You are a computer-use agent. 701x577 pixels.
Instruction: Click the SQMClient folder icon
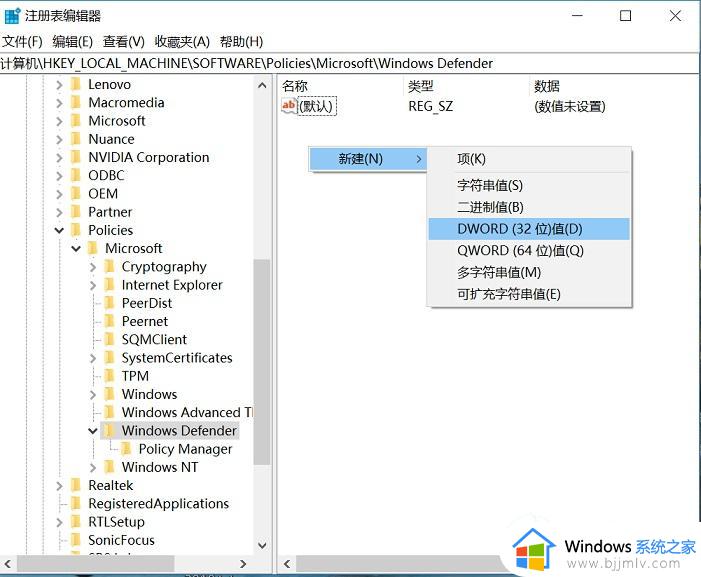click(109, 340)
